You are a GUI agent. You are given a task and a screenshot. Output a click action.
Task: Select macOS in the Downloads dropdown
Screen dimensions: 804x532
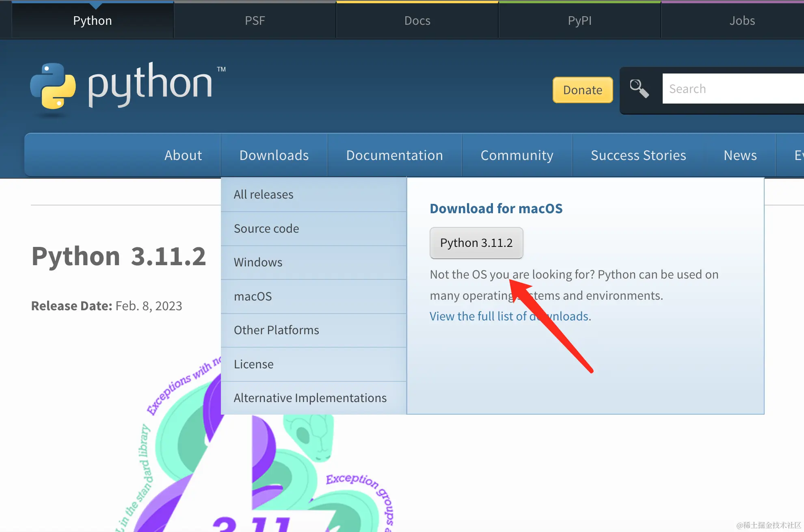[313, 296]
